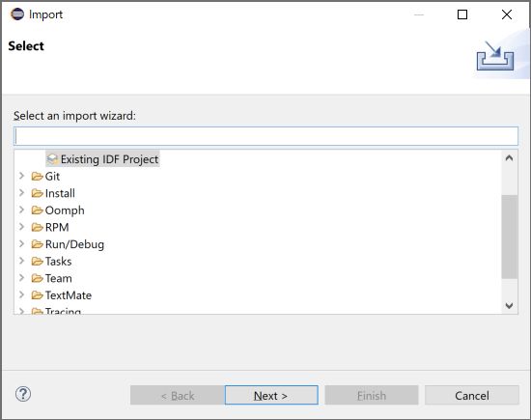Expand the Git category
The height and width of the screenshot is (420, 531).
pos(21,176)
